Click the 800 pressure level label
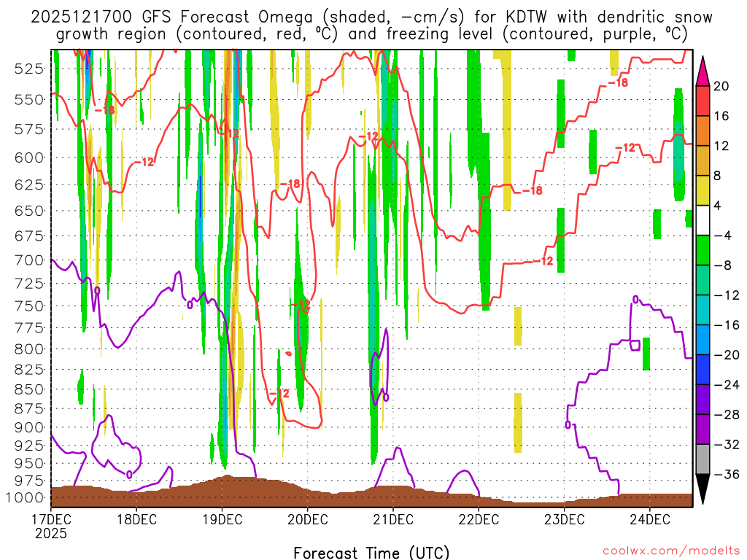The width and height of the screenshot is (747, 560). coord(28,349)
